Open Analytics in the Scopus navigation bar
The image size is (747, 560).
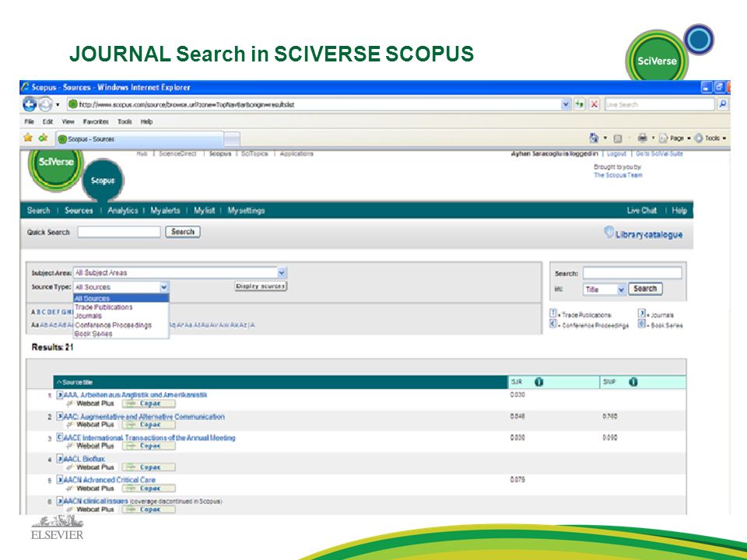click(x=122, y=211)
